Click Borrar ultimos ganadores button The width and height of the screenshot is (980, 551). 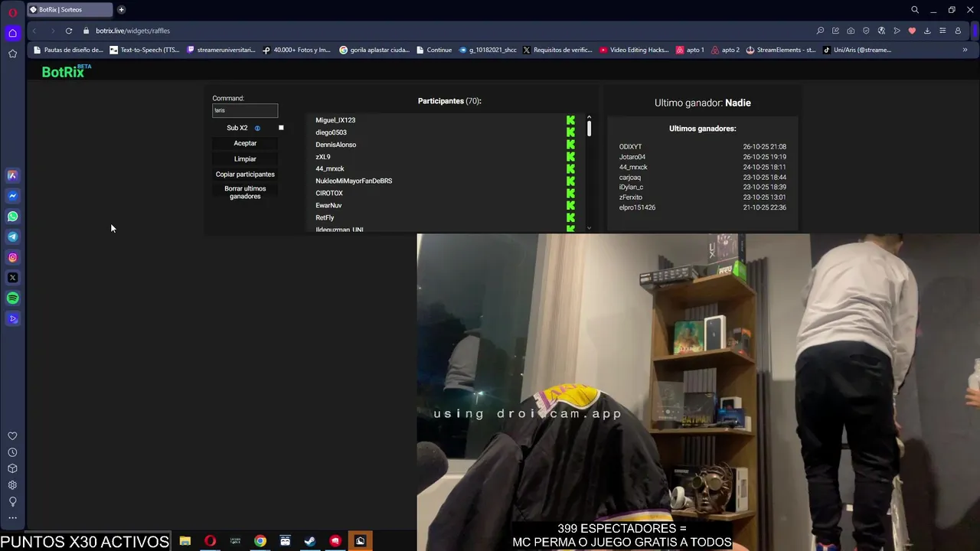click(245, 192)
